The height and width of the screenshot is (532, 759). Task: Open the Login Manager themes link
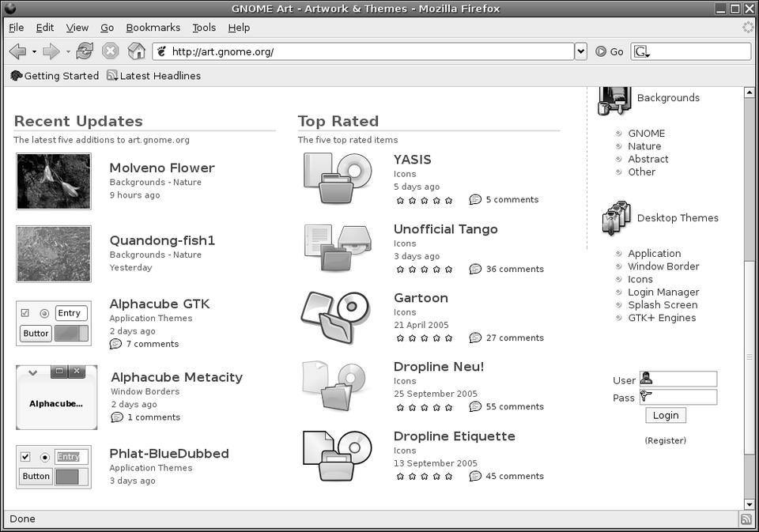663,292
